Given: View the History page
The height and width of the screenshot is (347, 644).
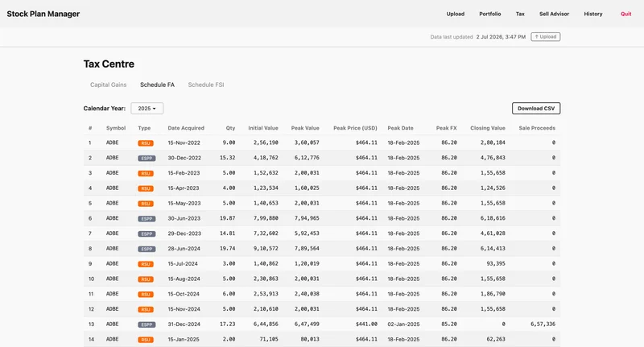Looking at the screenshot, I should 593,14.
